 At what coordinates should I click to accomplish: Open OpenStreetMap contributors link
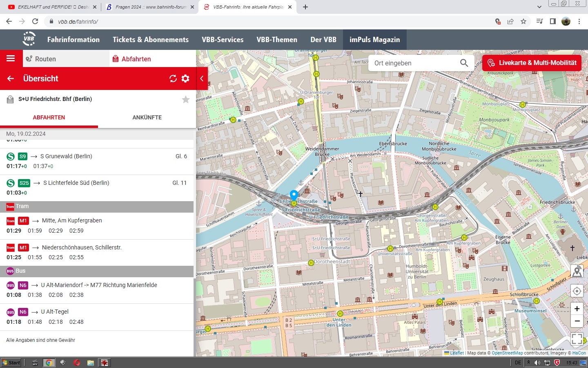507,353
